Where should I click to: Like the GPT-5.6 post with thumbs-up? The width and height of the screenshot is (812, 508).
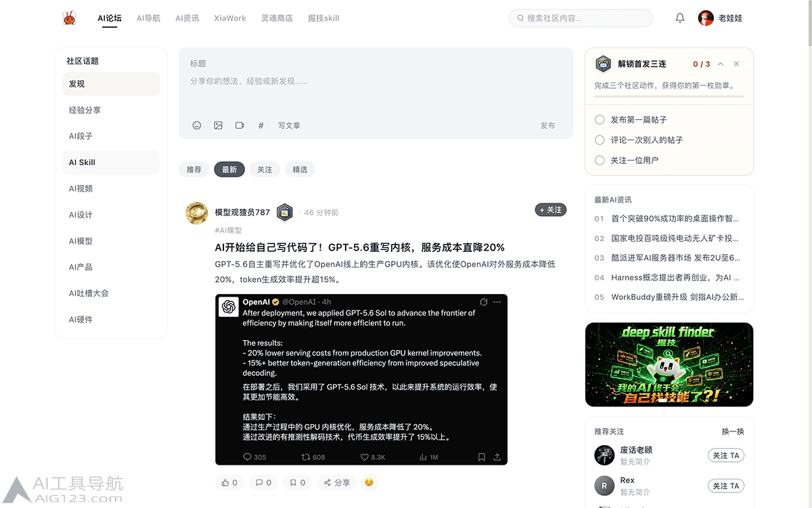229,482
